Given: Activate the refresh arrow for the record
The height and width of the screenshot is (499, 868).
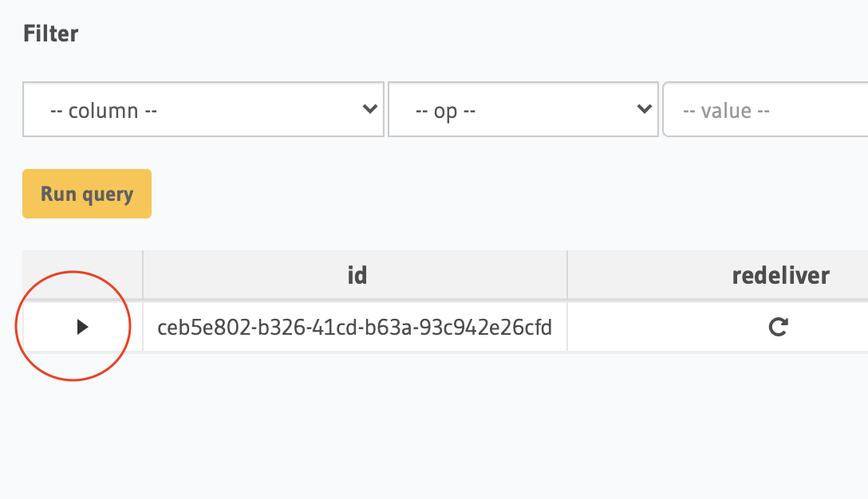Looking at the screenshot, I should pyautogui.click(x=778, y=327).
